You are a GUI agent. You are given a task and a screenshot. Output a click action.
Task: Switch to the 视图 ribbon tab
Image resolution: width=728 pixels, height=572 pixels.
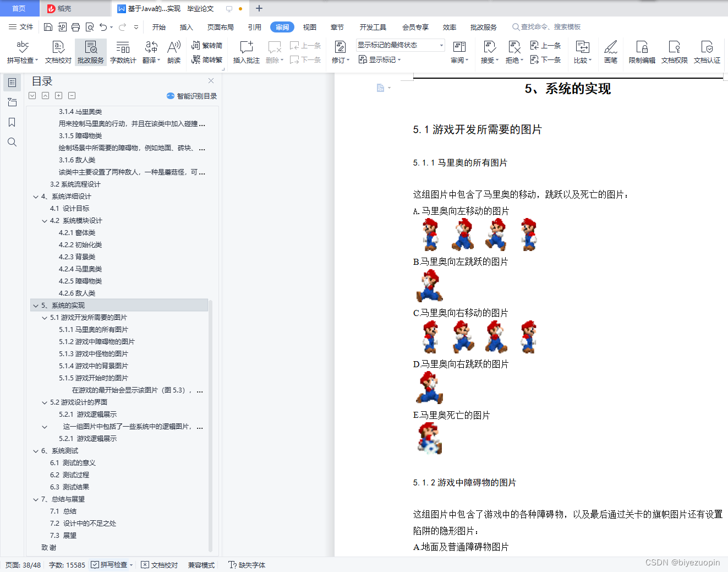tap(310, 27)
